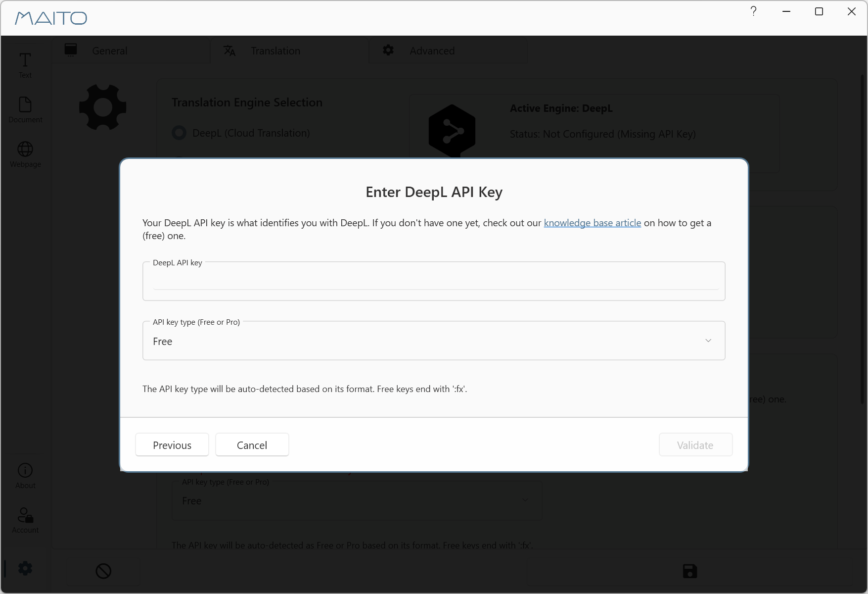This screenshot has width=868, height=594.
Task: Open the Account sidebar icon
Action: (x=25, y=520)
